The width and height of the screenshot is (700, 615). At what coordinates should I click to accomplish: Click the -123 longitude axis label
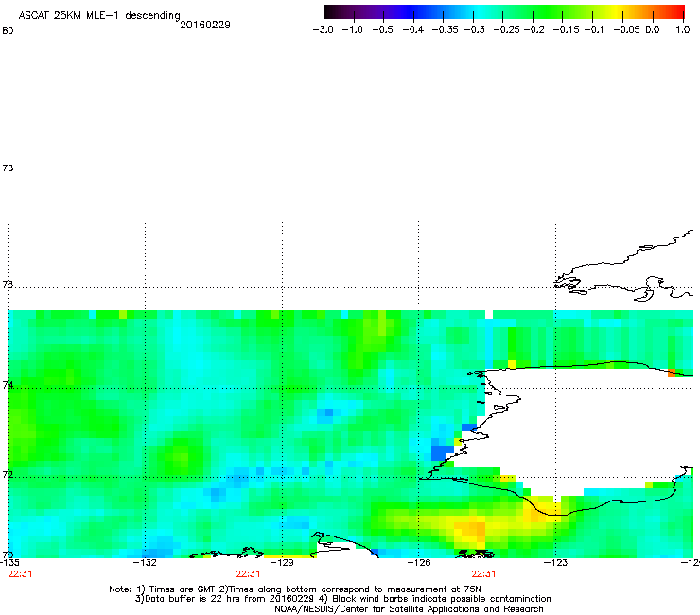555,562
